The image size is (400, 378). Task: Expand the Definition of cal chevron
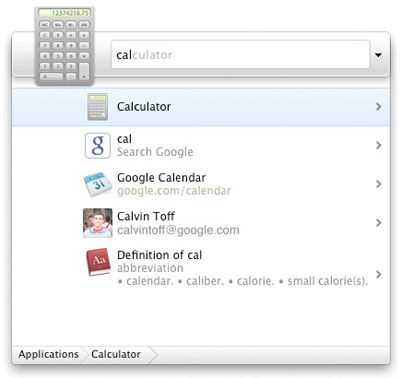[378, 274]
